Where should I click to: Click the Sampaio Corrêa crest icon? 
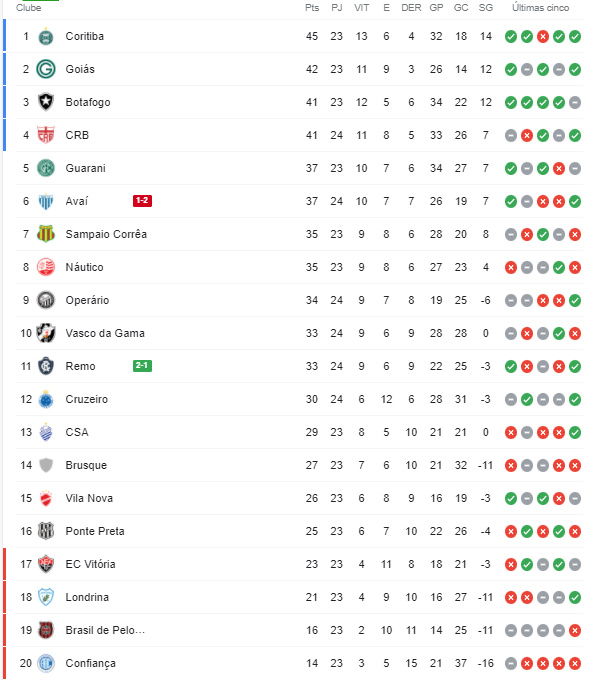point(45,234)
